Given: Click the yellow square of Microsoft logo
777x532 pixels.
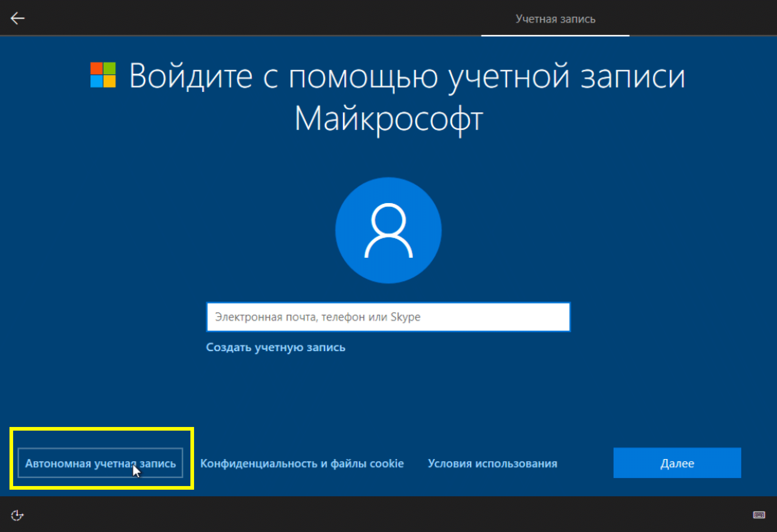Looking at the screenshot, I should 109,81.
